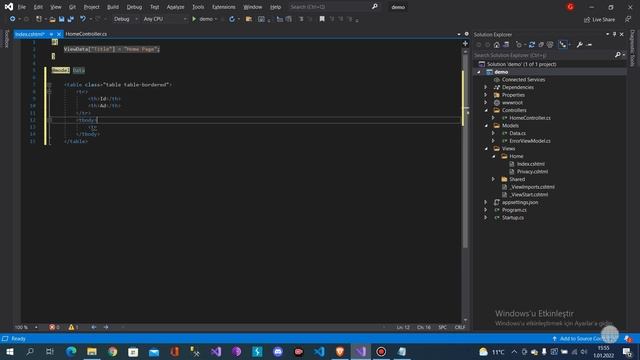This screenshot has width=640, height=360.
Task: Select ErrorViewModel.cs file
Action: 530,141
